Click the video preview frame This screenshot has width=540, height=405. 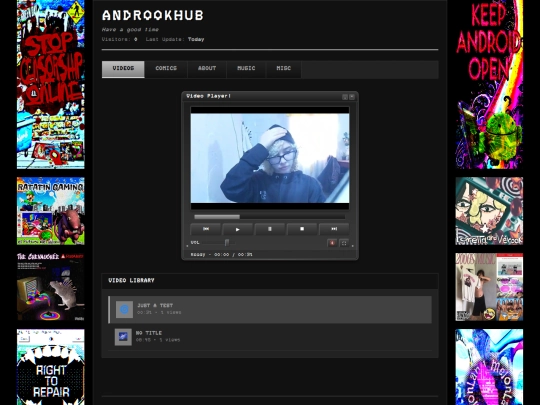[x=270, y=158]
